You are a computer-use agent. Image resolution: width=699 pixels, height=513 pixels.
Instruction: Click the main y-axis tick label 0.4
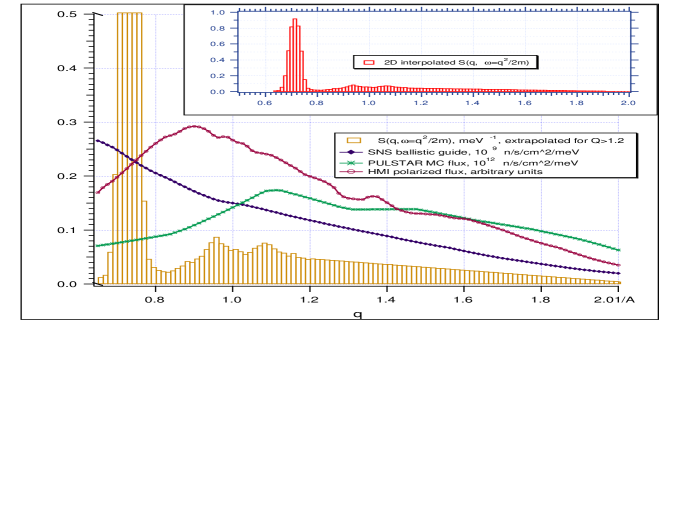[67, 68]
